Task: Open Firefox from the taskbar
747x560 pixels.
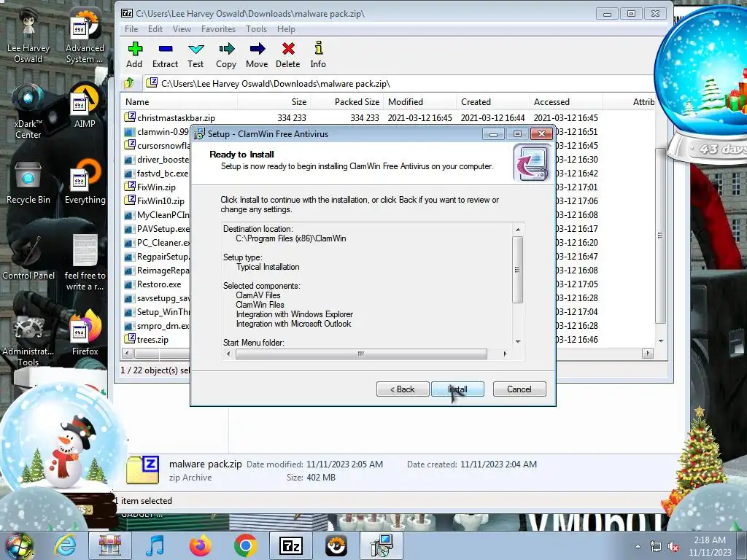Action: tap(201, 545)
